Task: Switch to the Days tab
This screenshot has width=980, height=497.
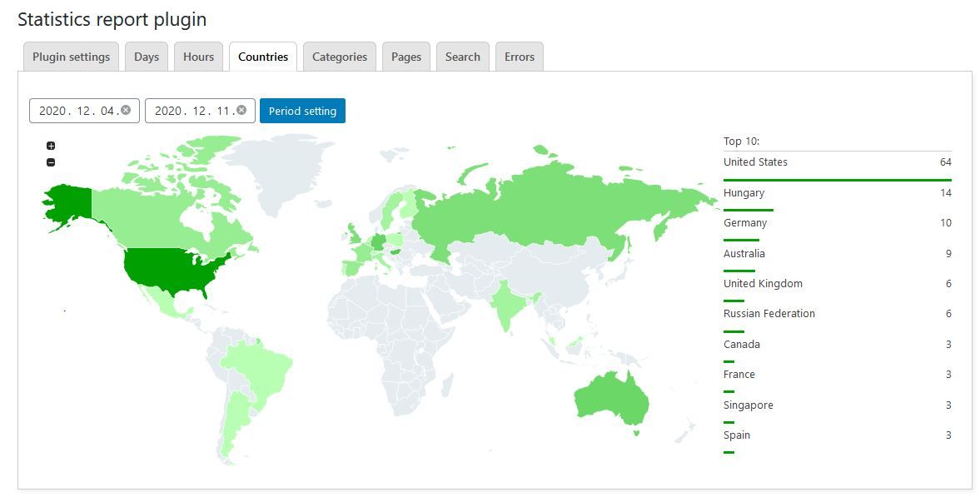Action: coord(147,57)
